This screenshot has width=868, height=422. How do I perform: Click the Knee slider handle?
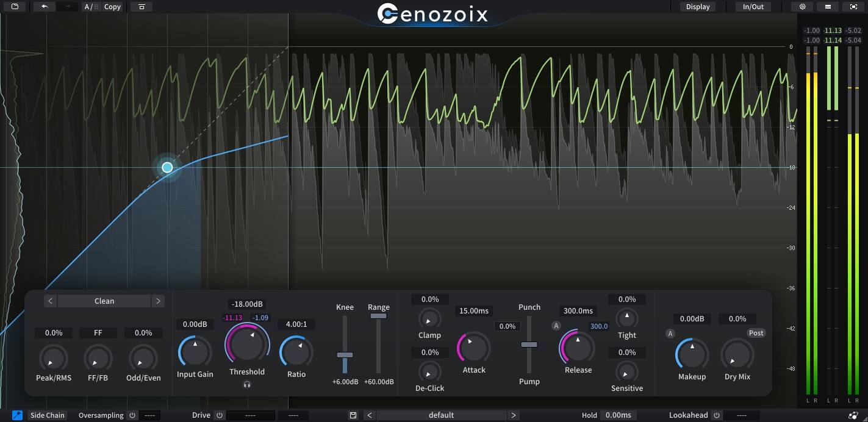pos(345,354)
